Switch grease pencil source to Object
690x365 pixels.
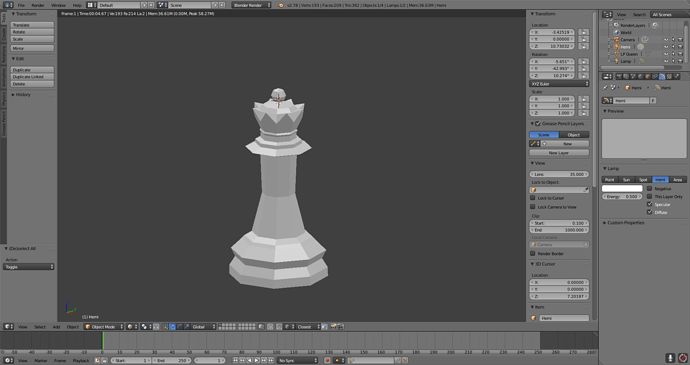pos(574,135)
